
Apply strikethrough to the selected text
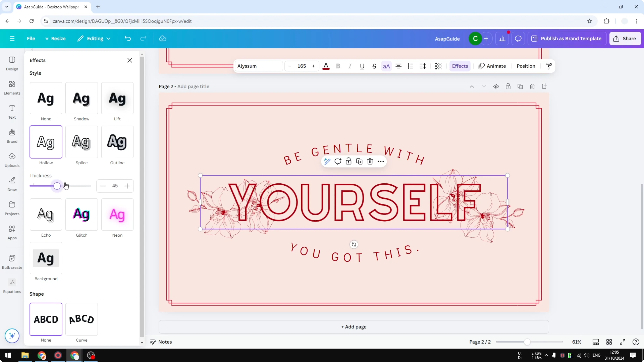point(374,66)
